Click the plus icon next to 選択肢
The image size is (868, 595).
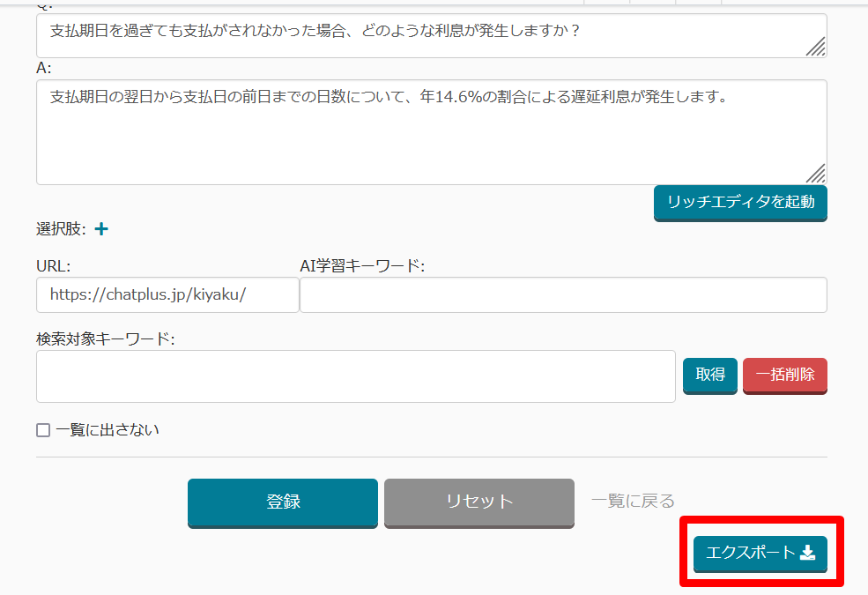tap(101, 229)
